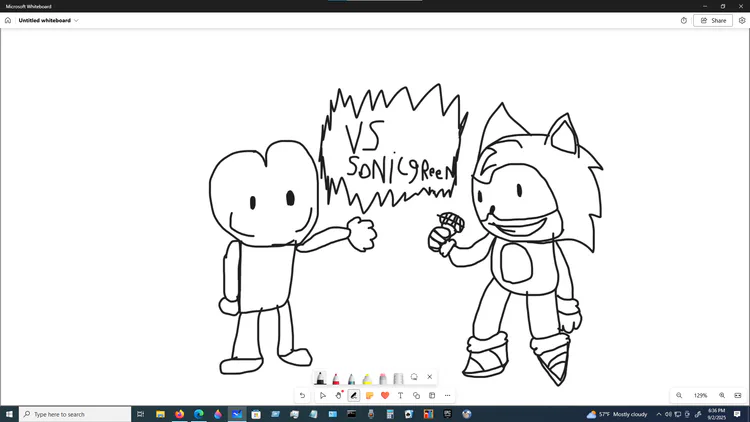Zoom out of the canvas
Screen dimensions: 750x422
click(679, 396)
